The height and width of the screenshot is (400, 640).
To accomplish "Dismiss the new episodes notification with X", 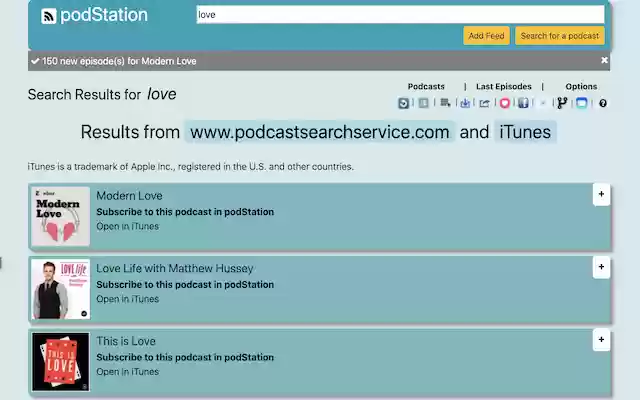I will tap(604, 60).
